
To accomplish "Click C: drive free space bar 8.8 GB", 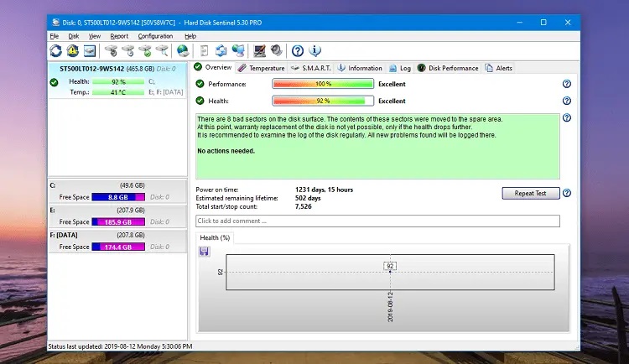I will pyautogui.click(x=118, y=197).
